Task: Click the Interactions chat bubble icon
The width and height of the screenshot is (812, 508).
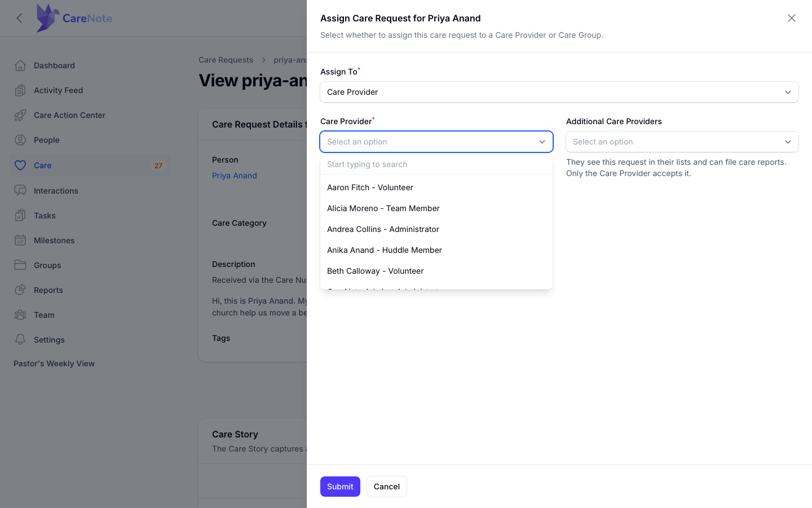Action: (x=20, y=191)
